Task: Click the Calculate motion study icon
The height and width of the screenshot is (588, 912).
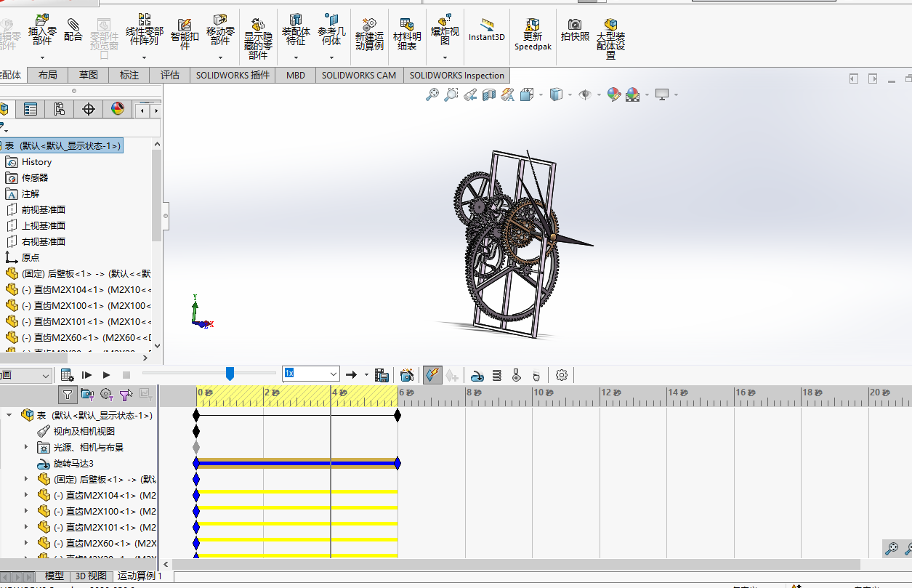Action: click(x=67, y=375)
